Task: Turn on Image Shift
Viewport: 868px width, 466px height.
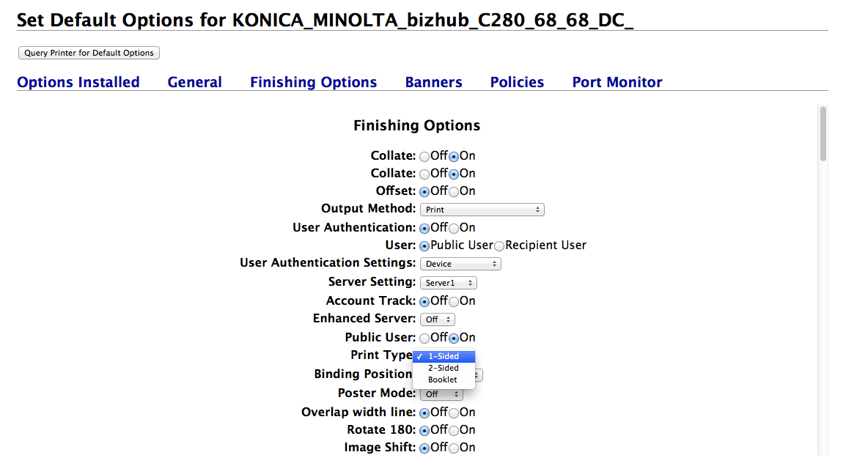Action: [x=454, y=448]
